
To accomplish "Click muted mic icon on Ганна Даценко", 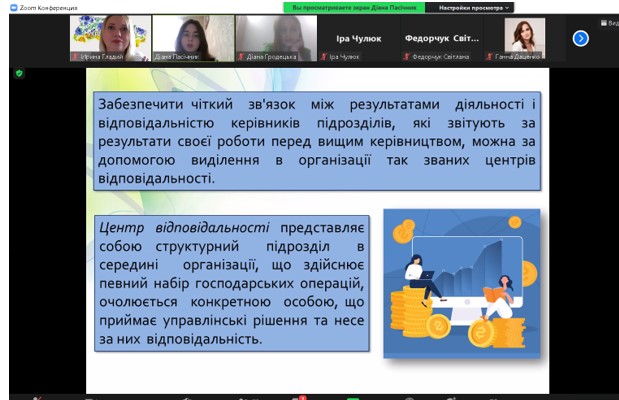I will coord(490,57).
